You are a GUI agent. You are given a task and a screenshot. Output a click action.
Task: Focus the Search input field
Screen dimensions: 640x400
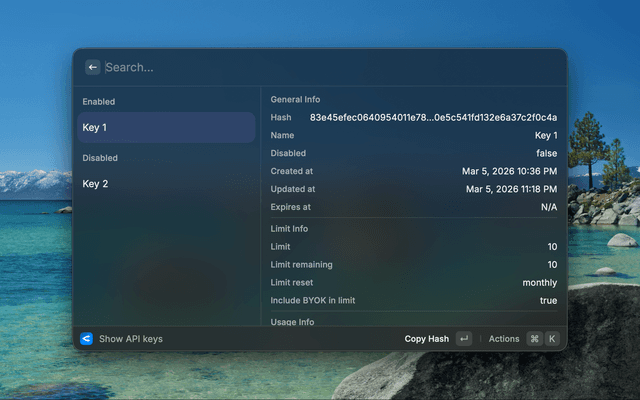[300, 67]
